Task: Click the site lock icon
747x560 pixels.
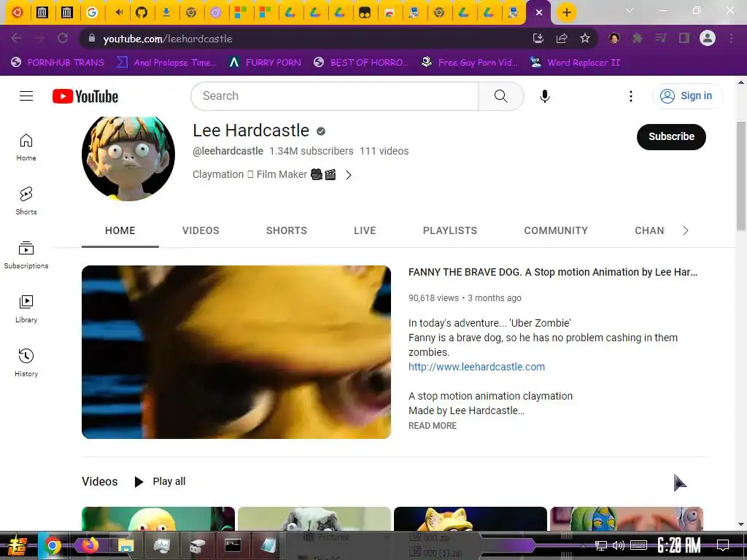Action: (92, 38)
